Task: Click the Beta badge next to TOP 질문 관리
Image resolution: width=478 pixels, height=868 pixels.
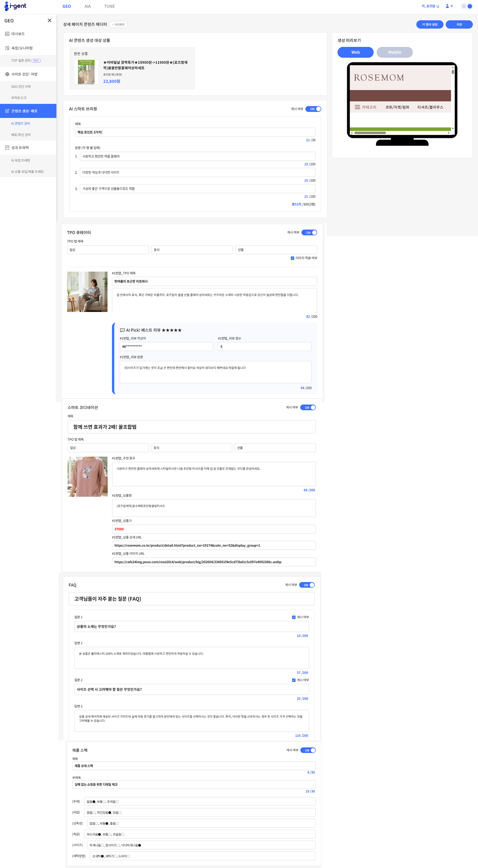Action: click(36, 61)
